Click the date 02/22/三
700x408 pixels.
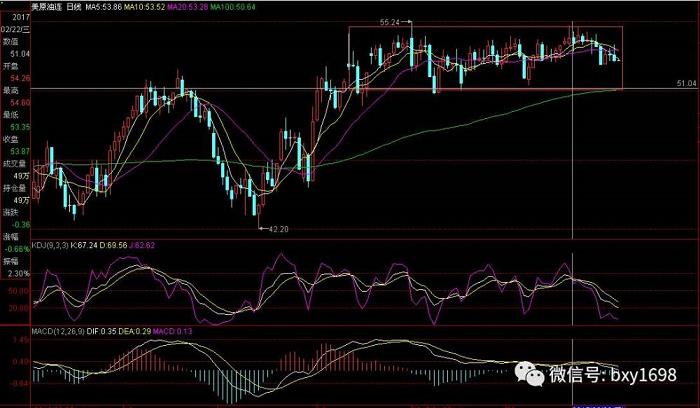point(16,29)
